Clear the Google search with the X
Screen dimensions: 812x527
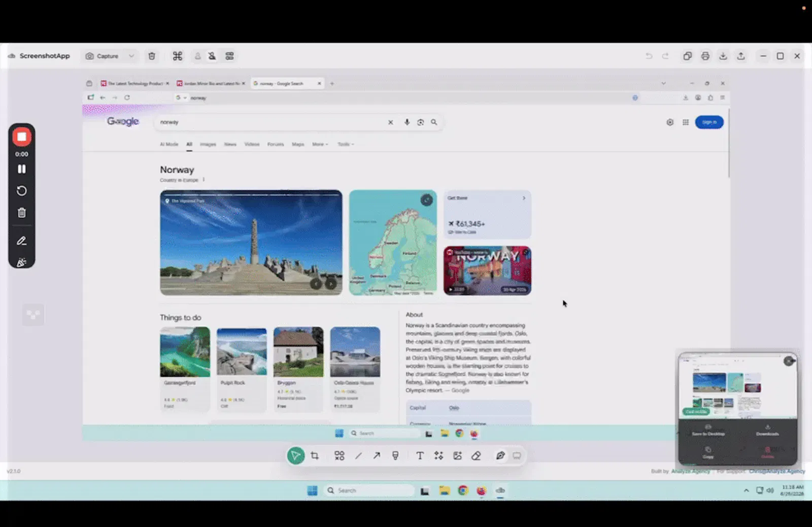[x=391, y=122]
